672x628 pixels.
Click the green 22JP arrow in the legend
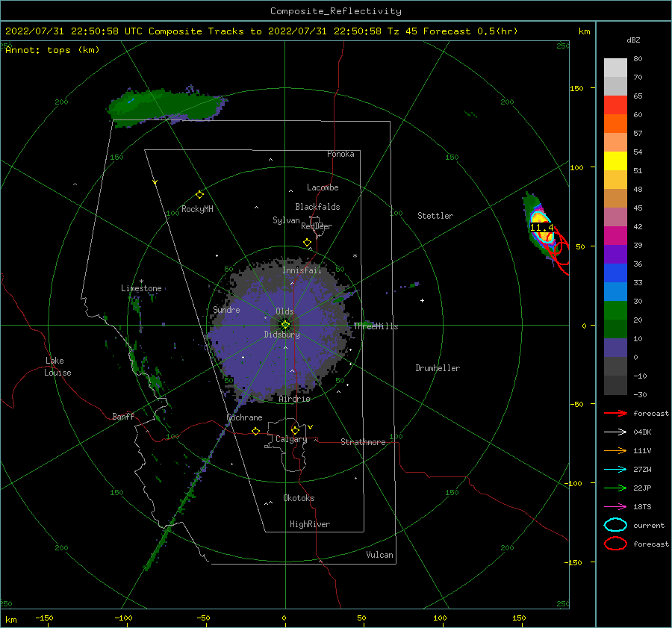[x=615, y=488]
